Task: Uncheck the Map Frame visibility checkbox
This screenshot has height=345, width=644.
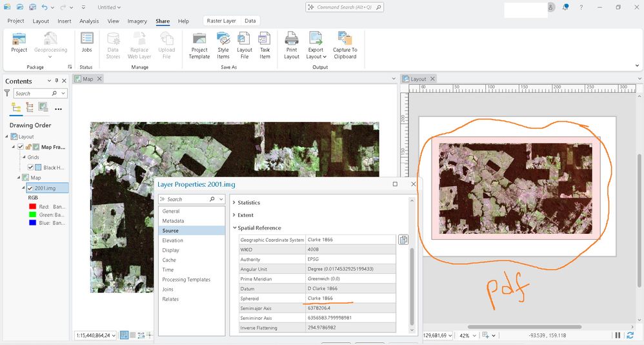Action: (21, 147)
